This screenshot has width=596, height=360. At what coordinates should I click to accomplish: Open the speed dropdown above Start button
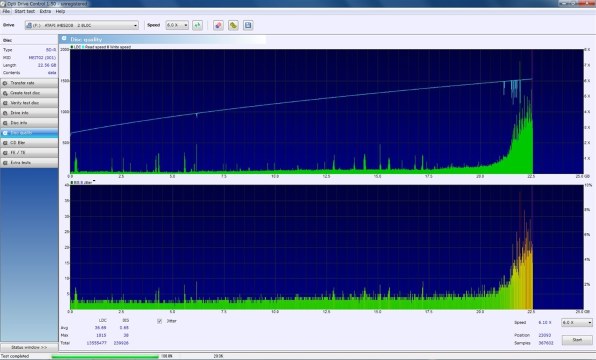(x=577, y=322)
